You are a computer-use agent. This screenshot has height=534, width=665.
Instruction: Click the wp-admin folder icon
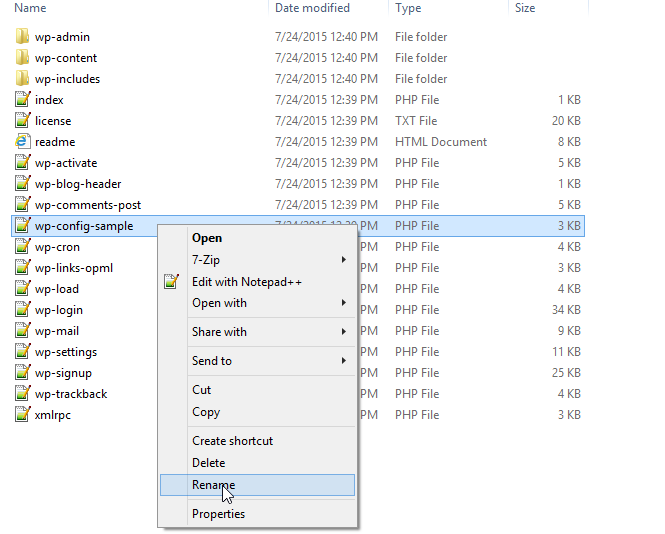click(x=22, y=36)
